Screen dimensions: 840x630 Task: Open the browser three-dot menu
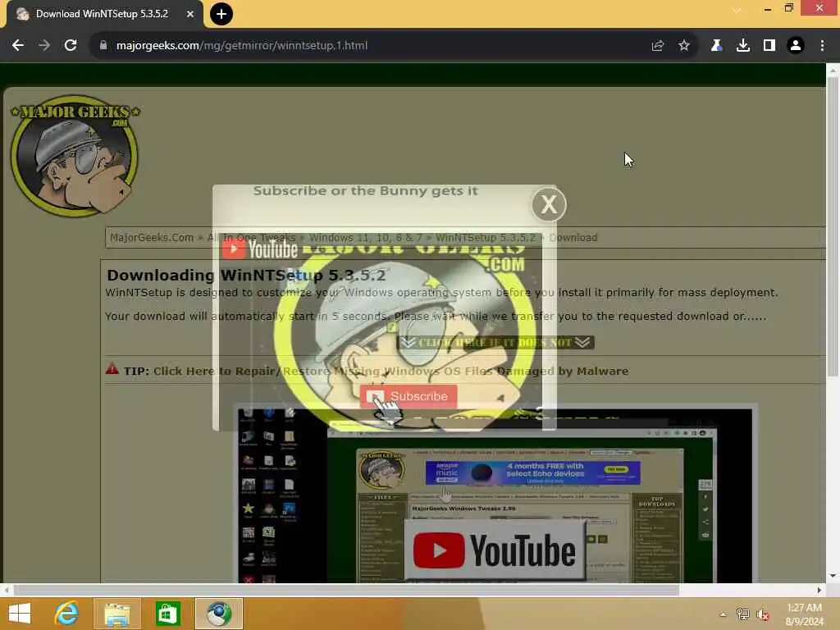pyautogui.click(x=822, y=46)
